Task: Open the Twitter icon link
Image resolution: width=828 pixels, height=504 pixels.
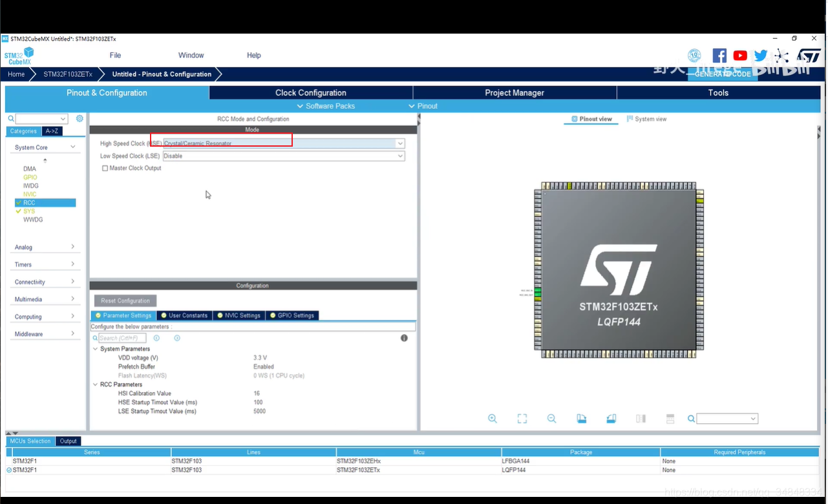Action: (x=761, y=56)
